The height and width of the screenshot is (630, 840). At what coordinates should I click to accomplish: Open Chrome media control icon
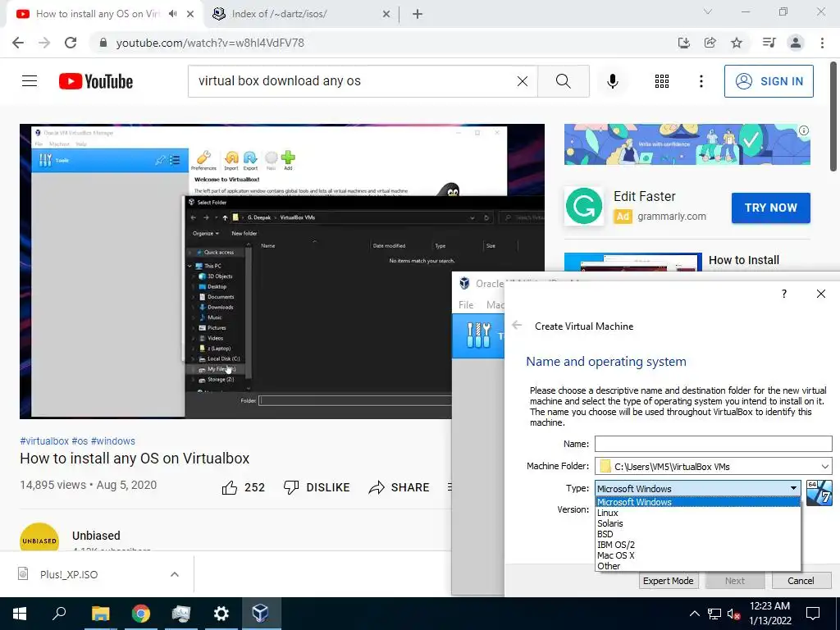[769, 43]
